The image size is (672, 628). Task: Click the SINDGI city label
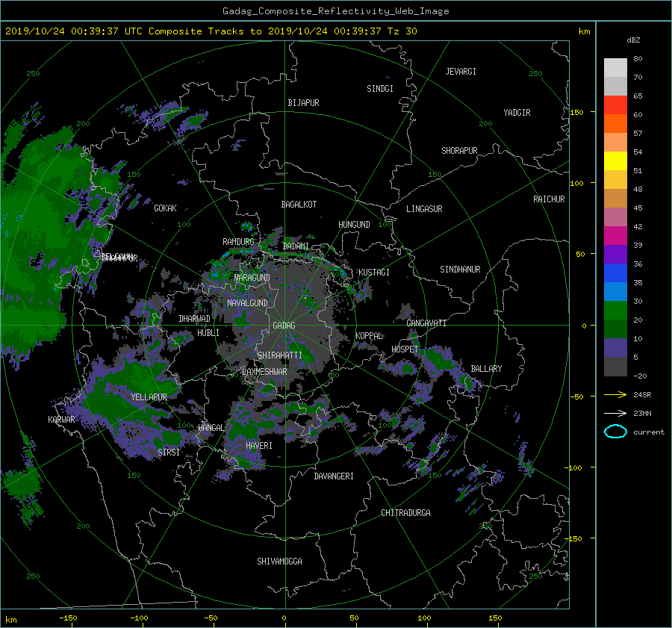click(x=380, y=89)
